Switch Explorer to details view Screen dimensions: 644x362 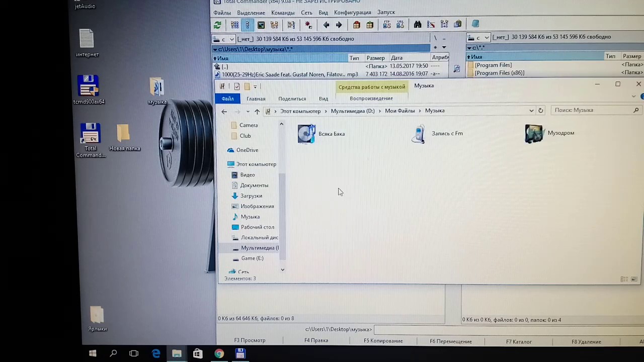(624, 279)
